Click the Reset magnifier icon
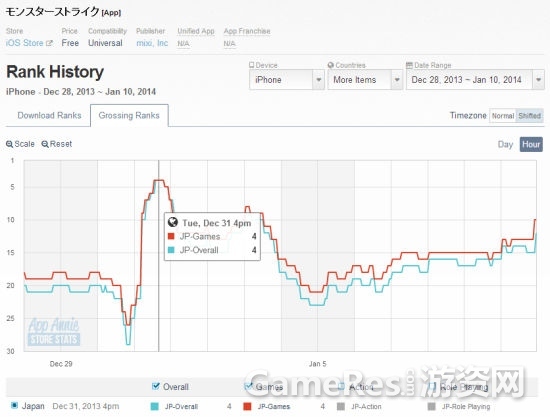This screenshot has height=417, width=550. coord(45,144)
